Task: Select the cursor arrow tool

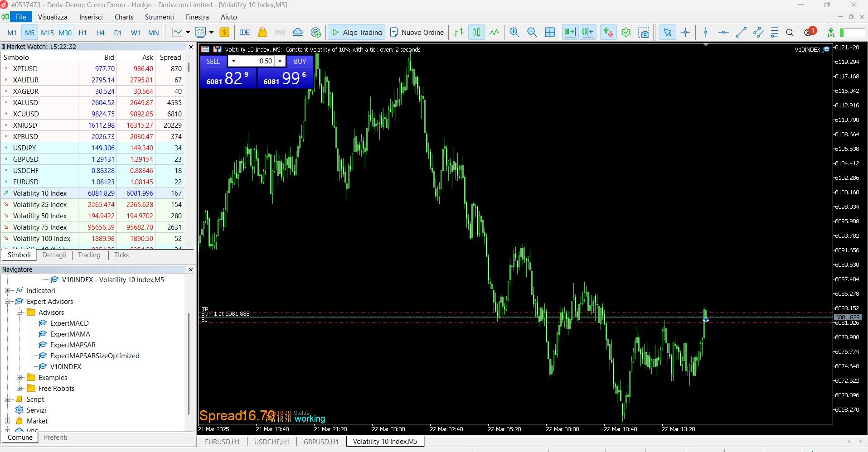Action: click(668, 33)
